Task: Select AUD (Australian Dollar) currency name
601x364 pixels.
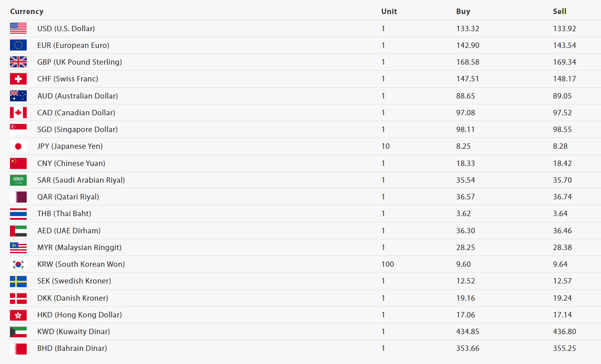Action: tap(77, 96)
